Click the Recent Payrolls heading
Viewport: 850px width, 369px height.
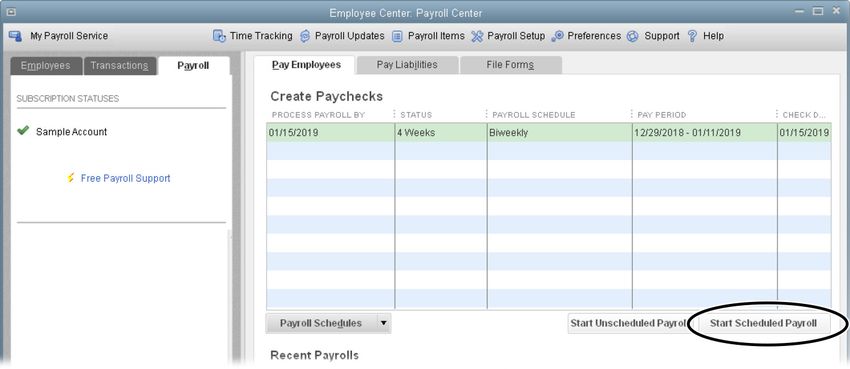(314, 355)
